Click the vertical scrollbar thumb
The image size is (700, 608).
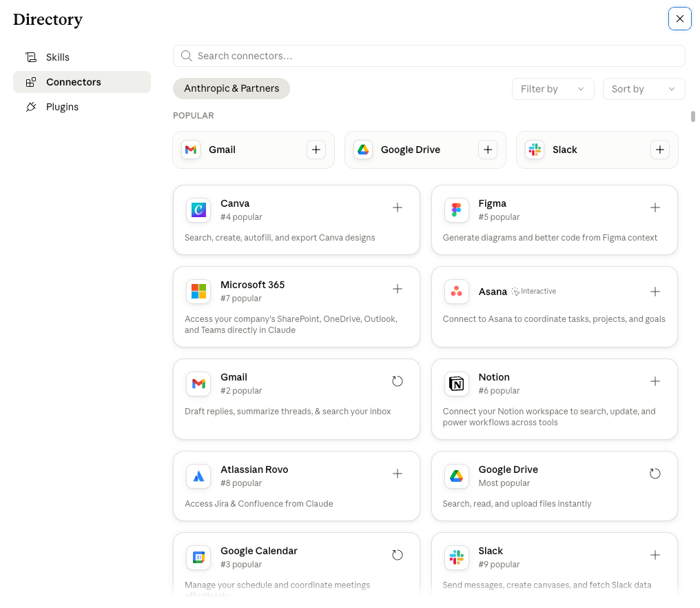point(693,116)
